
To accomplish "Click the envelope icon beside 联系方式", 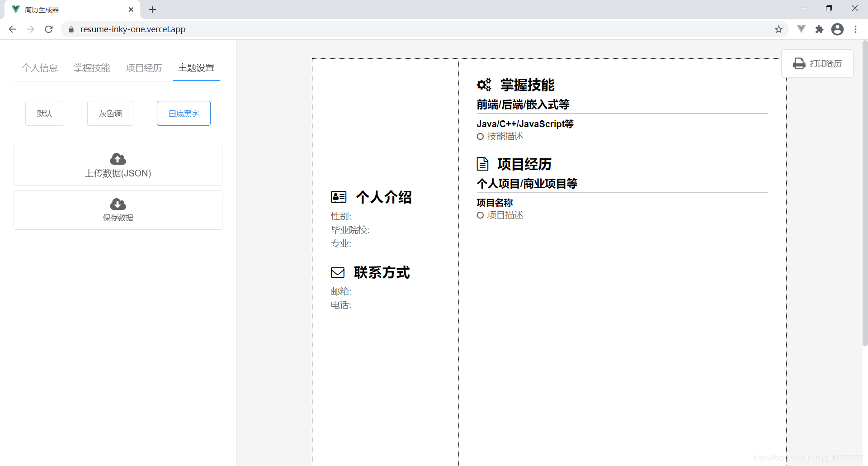I will click(x=338, y=272).
